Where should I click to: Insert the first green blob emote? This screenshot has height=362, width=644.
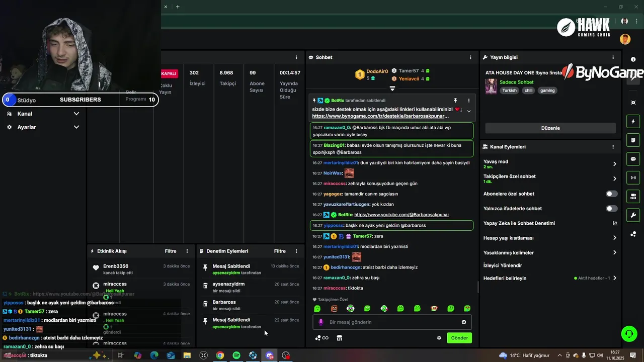317,308
